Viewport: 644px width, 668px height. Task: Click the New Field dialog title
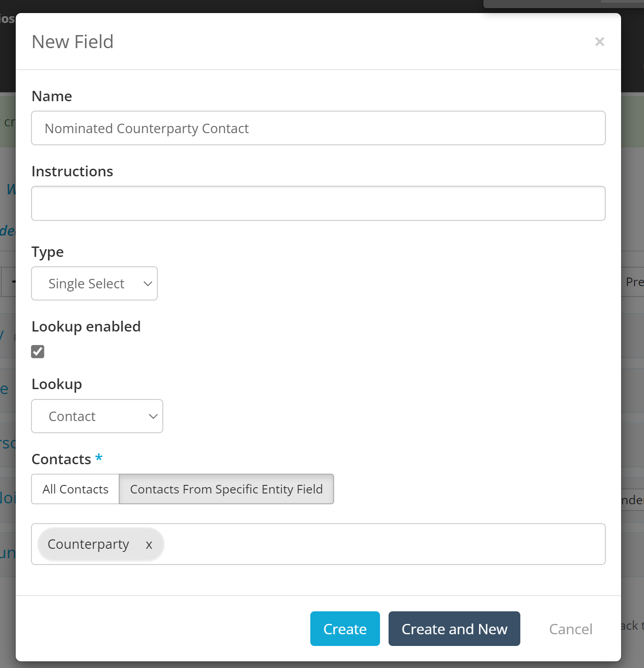(x=73, y=42)
